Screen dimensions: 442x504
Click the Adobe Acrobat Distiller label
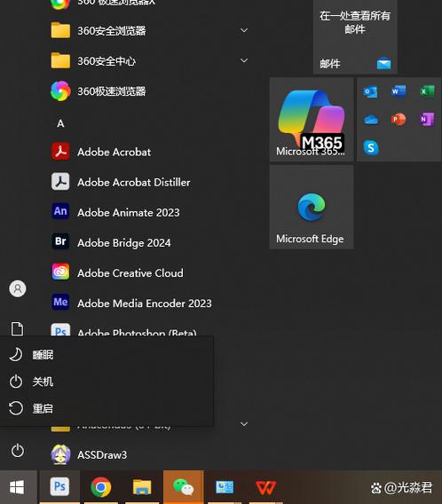coord(134,182)
